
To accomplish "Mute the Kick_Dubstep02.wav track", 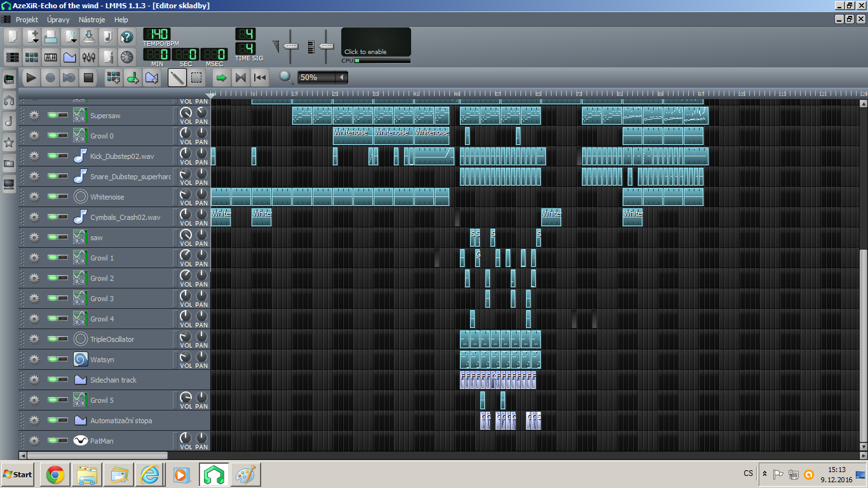I will click(53, 156).
